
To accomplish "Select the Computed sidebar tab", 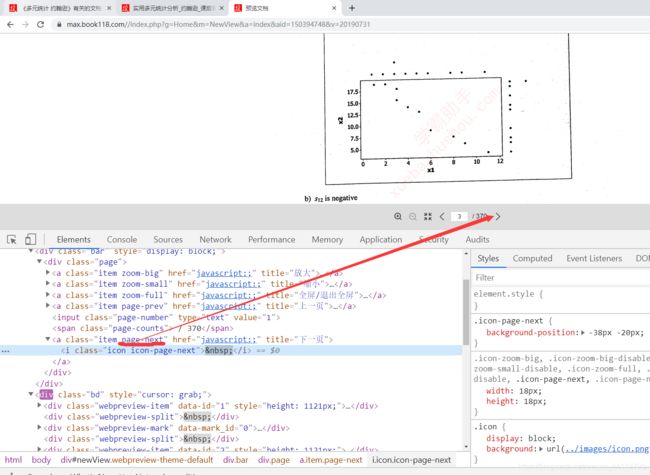I will pos(532,259).
